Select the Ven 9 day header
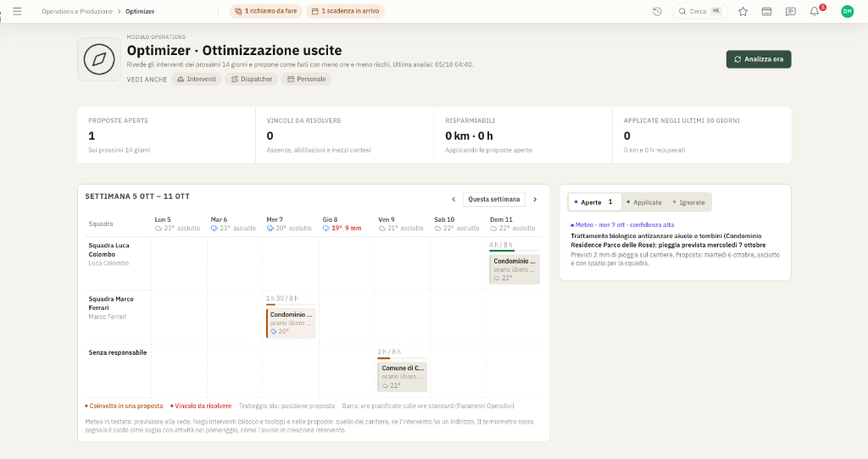The width and height of the screenshot is (868, 459). [x=401, y=224]
